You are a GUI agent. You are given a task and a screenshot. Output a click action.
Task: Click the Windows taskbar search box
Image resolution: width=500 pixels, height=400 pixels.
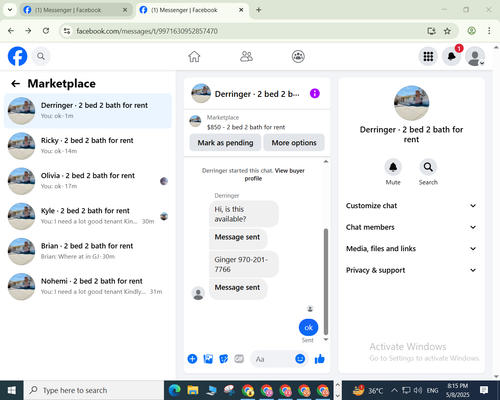click(x=94, y=390)
